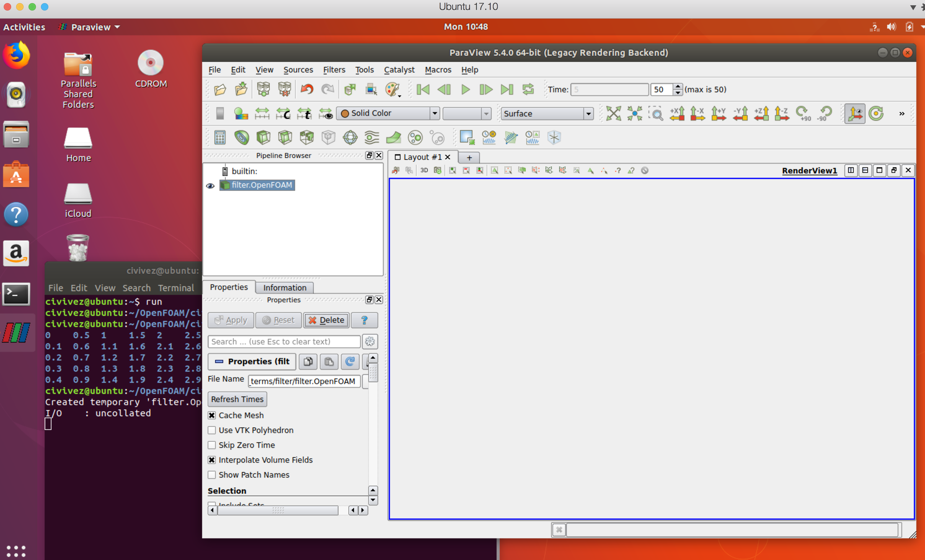The width and height of the screenshot is (925, 560).
Task: Toggle visibility eye of filter.OpenFOAM
Action: point(210,185)
